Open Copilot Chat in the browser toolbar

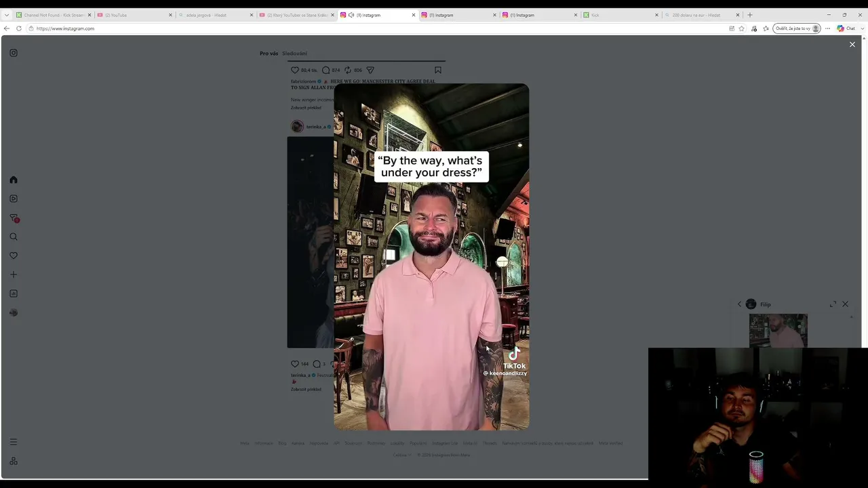(846, 28)
